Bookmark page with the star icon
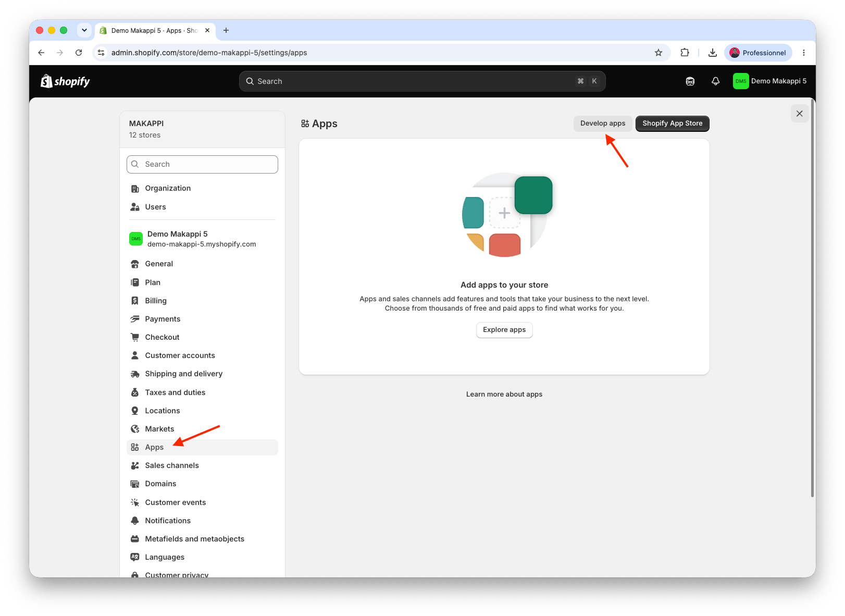 [x=658, y=53]
